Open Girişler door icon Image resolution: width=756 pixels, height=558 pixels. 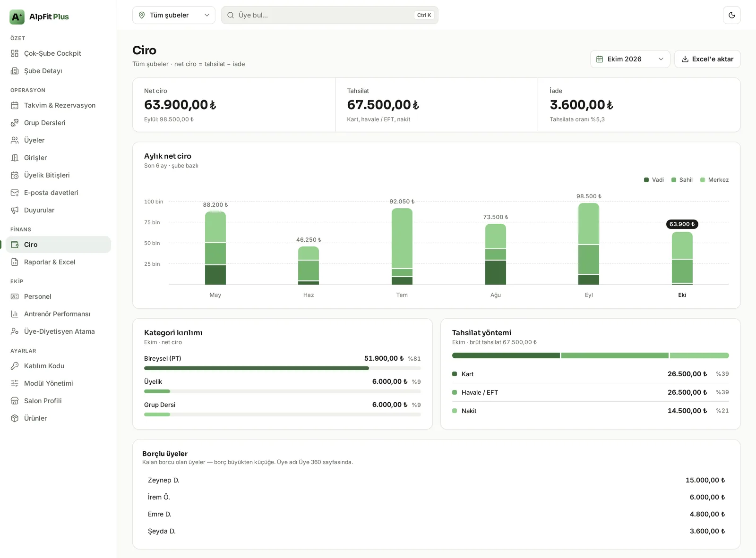15,158
